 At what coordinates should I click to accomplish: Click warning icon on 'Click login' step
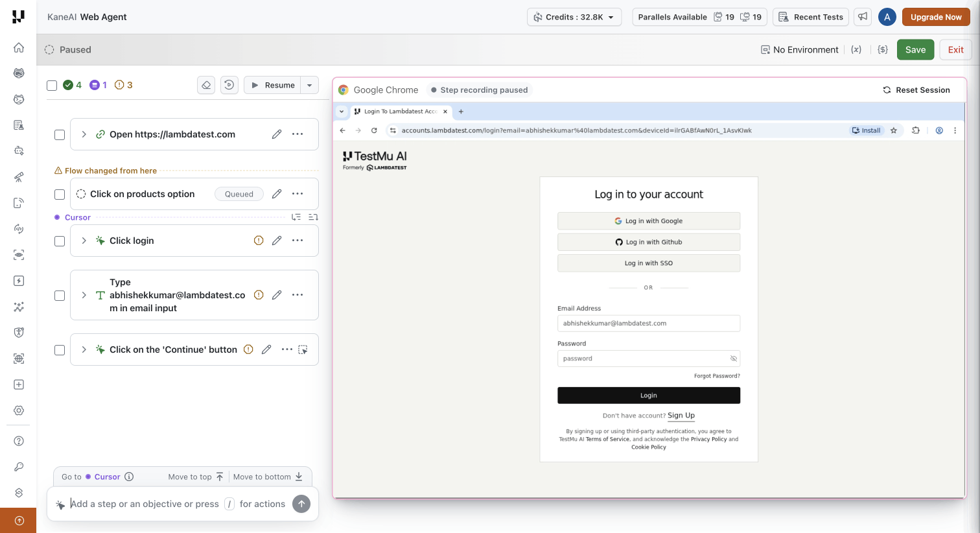tap(259, 241)
